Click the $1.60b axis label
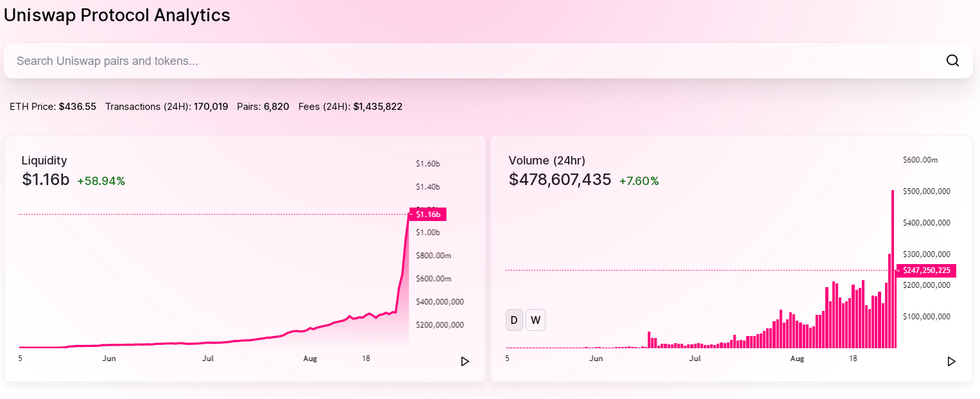The height and width of the screenshot is (399, 980). coord(428,164)
